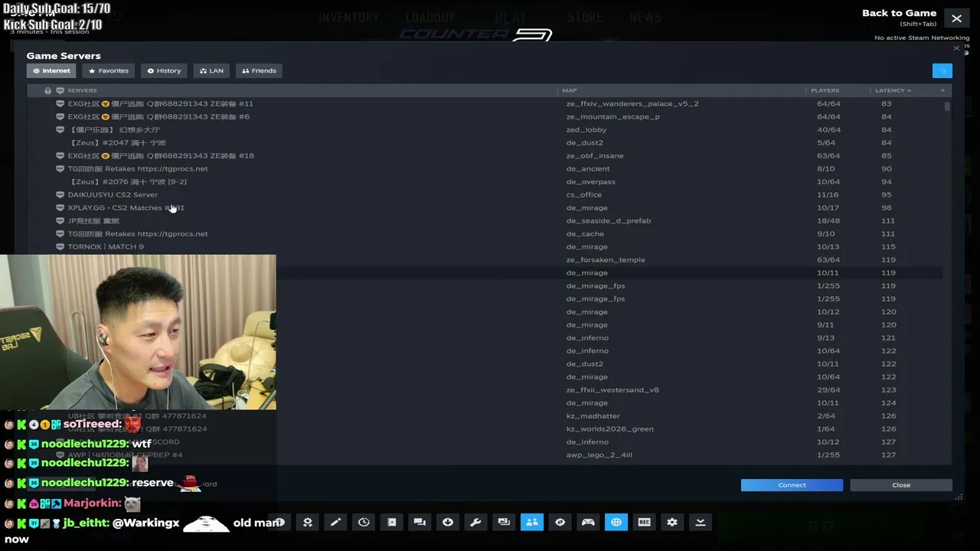980x551 pixels.
Task: Open controller settings gamepad icon in overlay
Action: [588, 522]
